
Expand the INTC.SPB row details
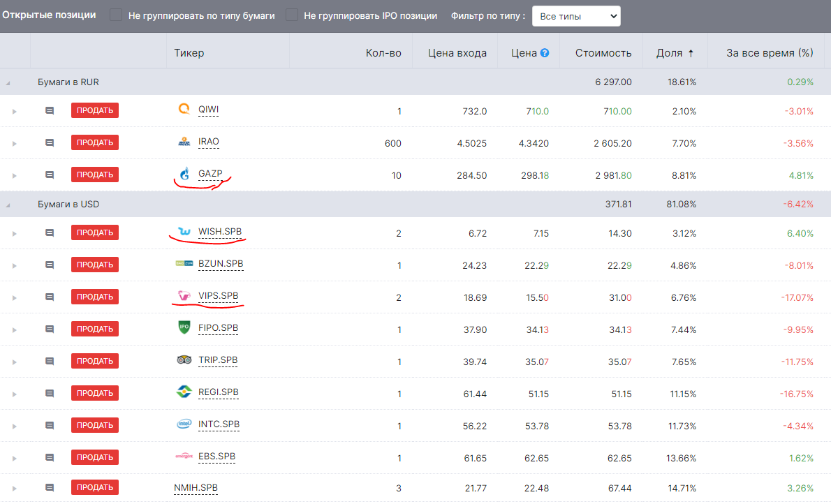14,426
